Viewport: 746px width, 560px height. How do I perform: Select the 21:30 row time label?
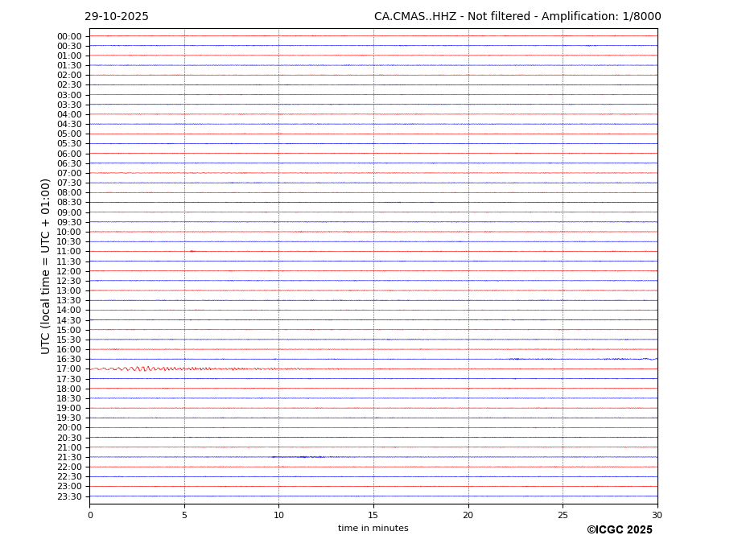[69, 457]
